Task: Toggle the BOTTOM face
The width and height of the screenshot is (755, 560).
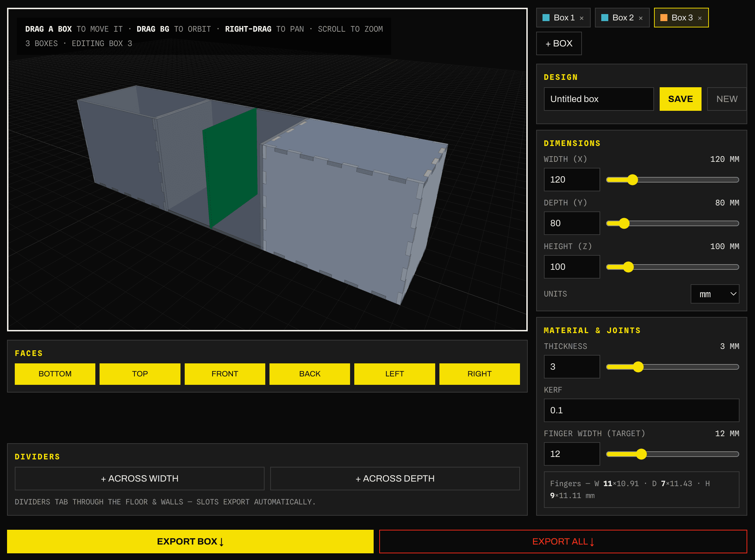Action: click(x=55, y=374)
